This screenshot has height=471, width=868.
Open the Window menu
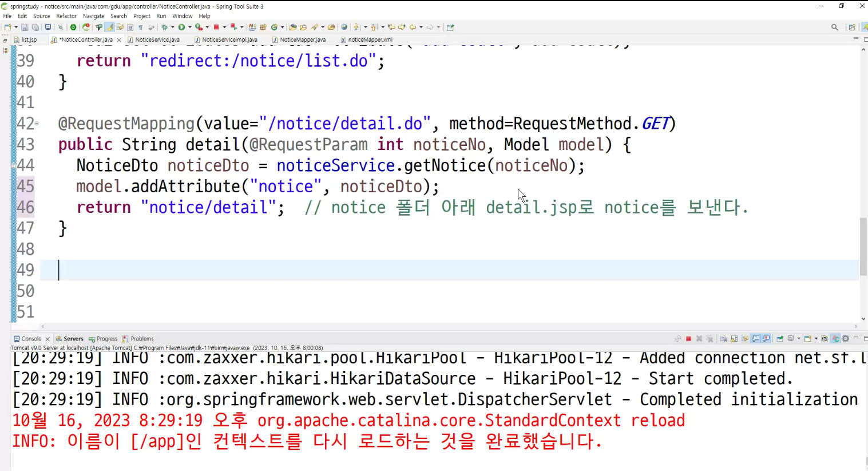183,16
